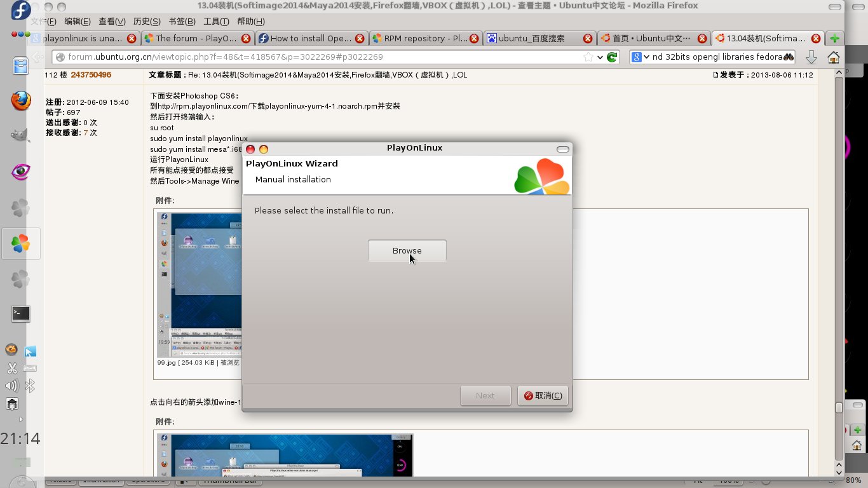Open the Fedora launcher menu icon
The image size is (868, 488).
(21, 11)
